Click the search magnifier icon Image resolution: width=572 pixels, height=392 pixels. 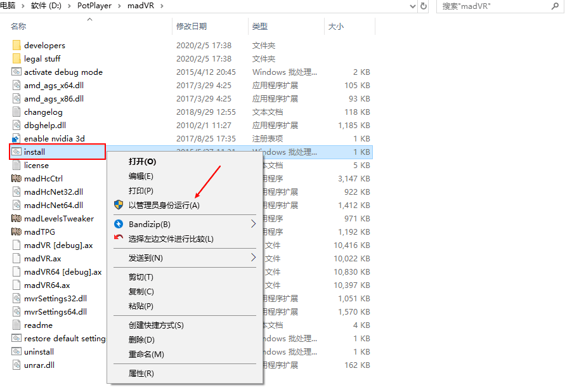555,6
